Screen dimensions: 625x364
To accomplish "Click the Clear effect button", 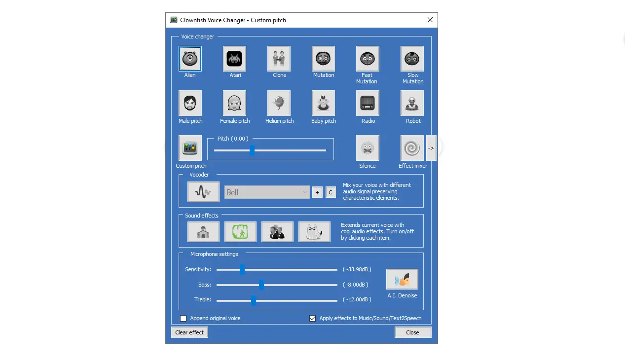I will [x=189, y=332].
